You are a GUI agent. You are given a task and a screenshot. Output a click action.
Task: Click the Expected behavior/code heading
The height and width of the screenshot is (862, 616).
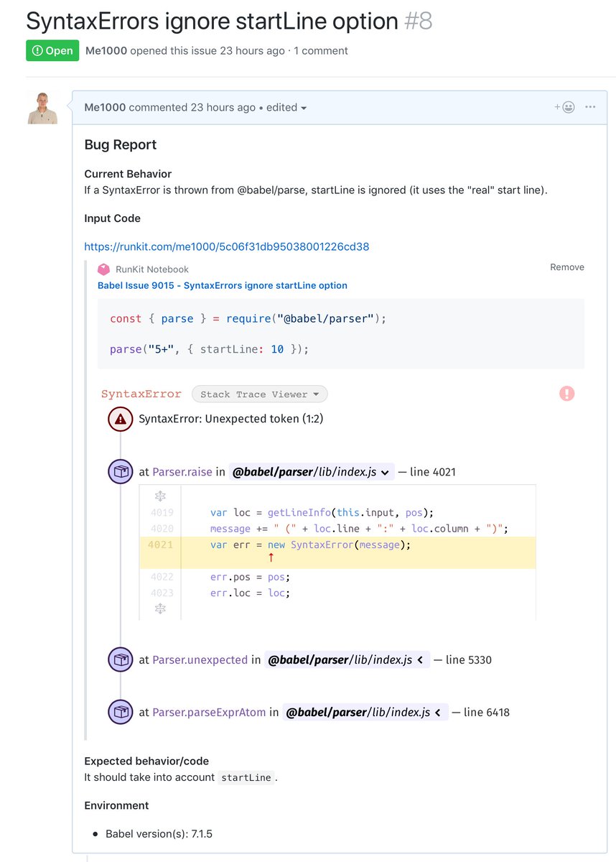(x=146, y=761)
